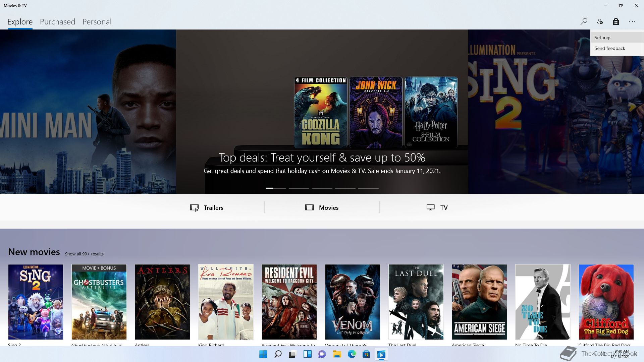
Task: Open the Top deals headline text
Action: [322, 158]
